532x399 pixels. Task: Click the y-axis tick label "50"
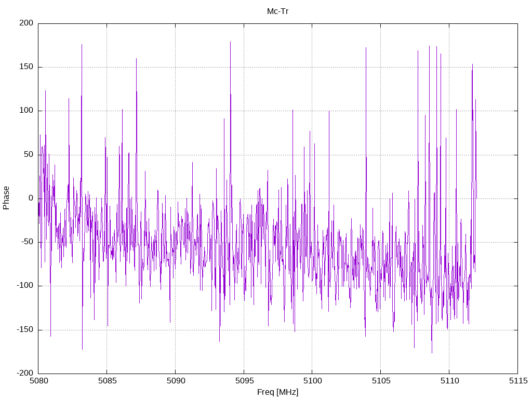click(x=29, y=154)
